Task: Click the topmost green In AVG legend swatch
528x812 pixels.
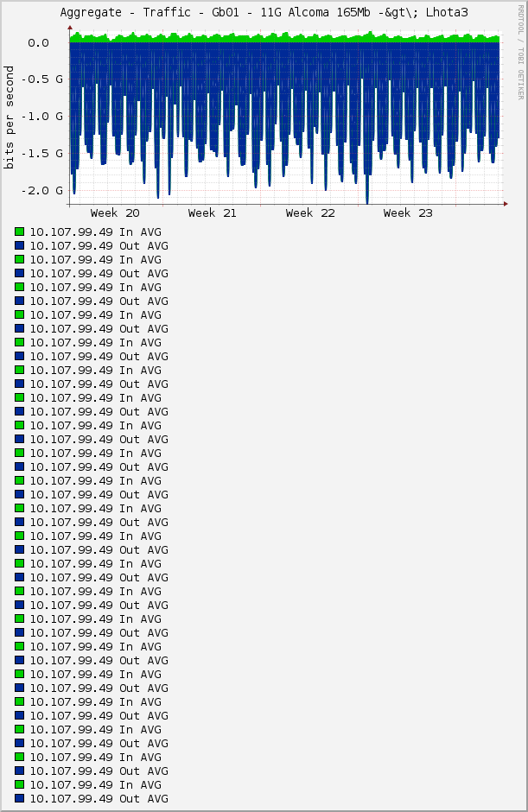Action: (x=20, y=232)
